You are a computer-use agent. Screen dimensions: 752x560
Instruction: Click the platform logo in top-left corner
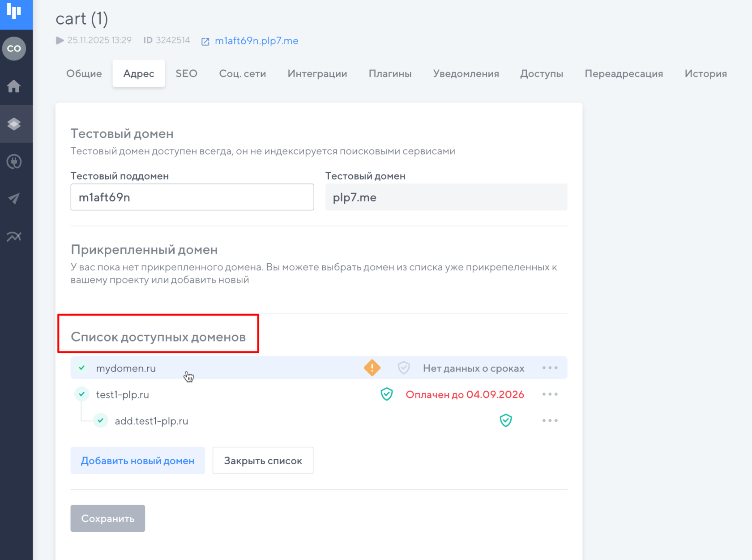[x=14, y=12]
